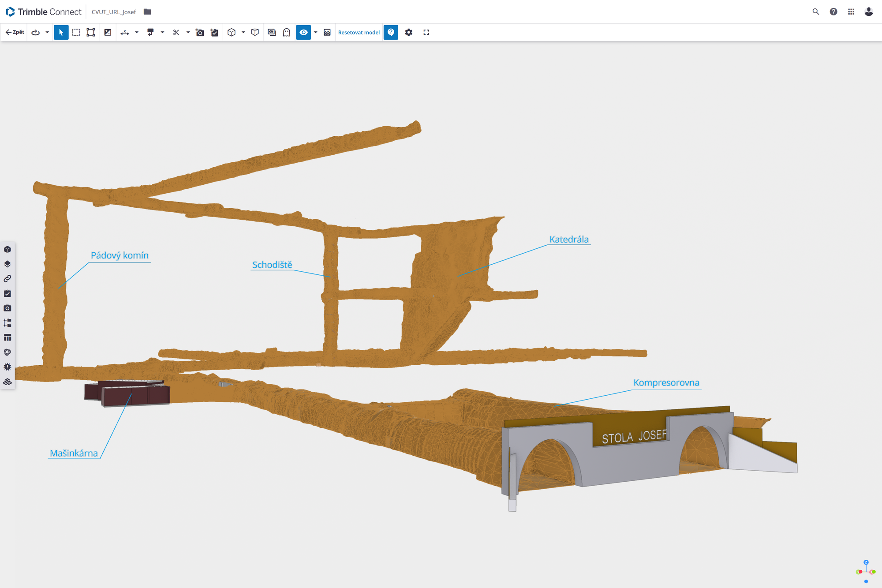Open the Layers panel in sidebar
The width and height of the screenshot is (882, 588).
[7, 264]
